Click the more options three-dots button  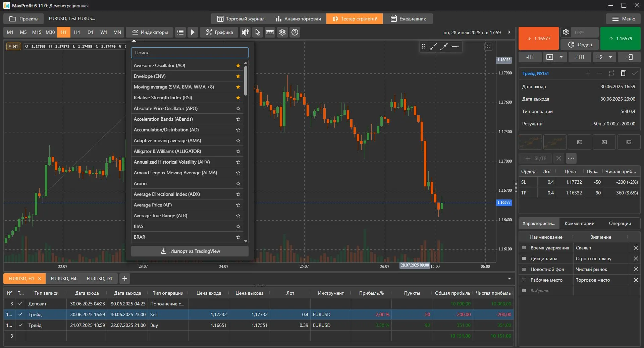(x=571, y=158)
